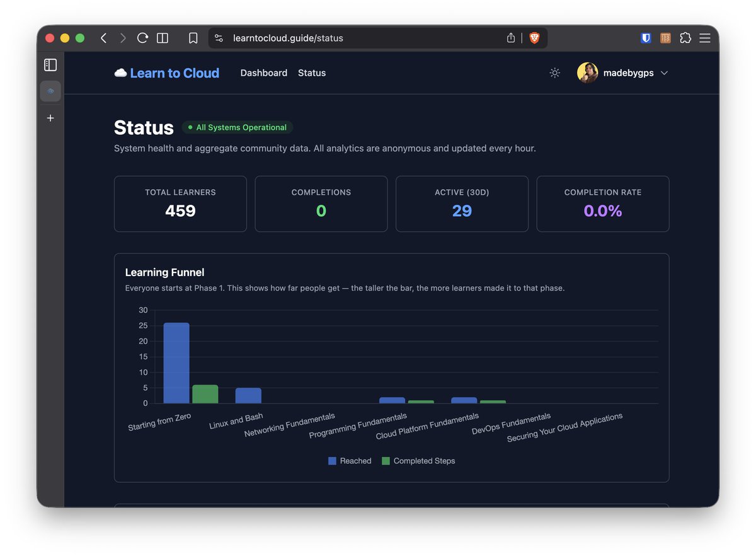Screen dimensions: 756x556
Task: Click the Status page heading
Action: click(x=144, y=127)
